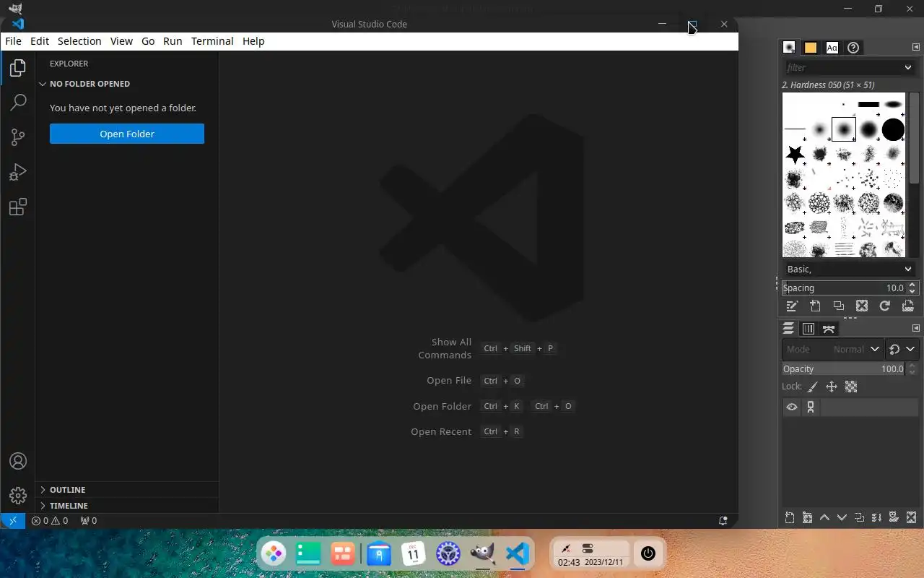Open the GIMP brush filter dropdown arrow

[908, 67]
